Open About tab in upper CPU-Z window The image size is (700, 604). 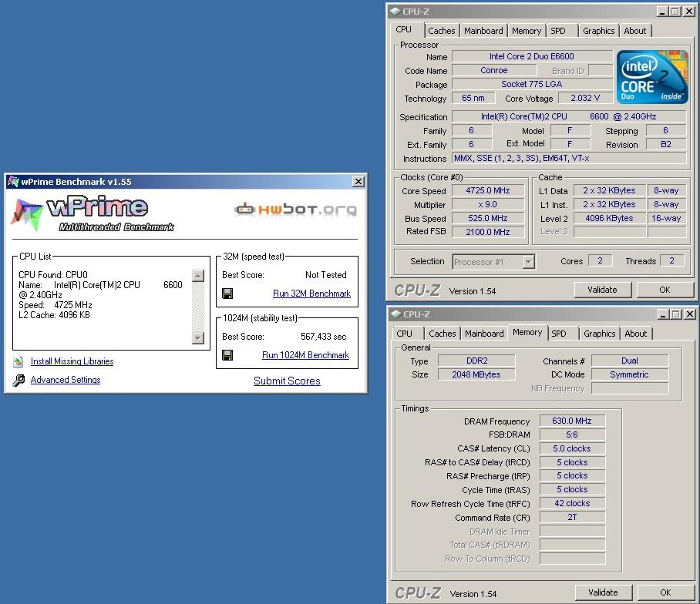(634, 31)
